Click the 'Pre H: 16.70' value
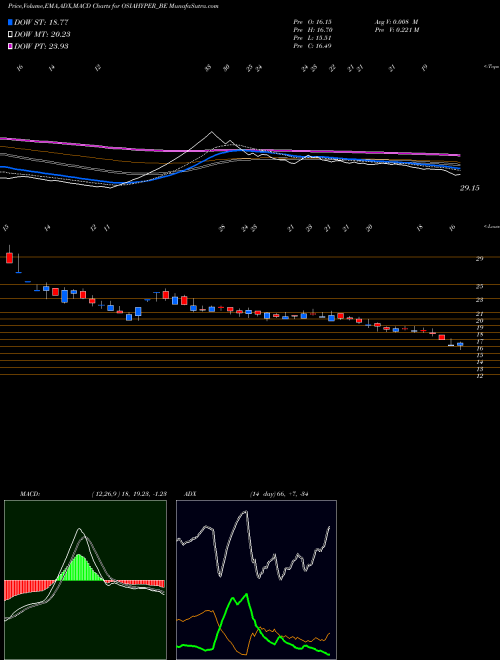This screenshot has height=660, width=500. pos(314,29)
